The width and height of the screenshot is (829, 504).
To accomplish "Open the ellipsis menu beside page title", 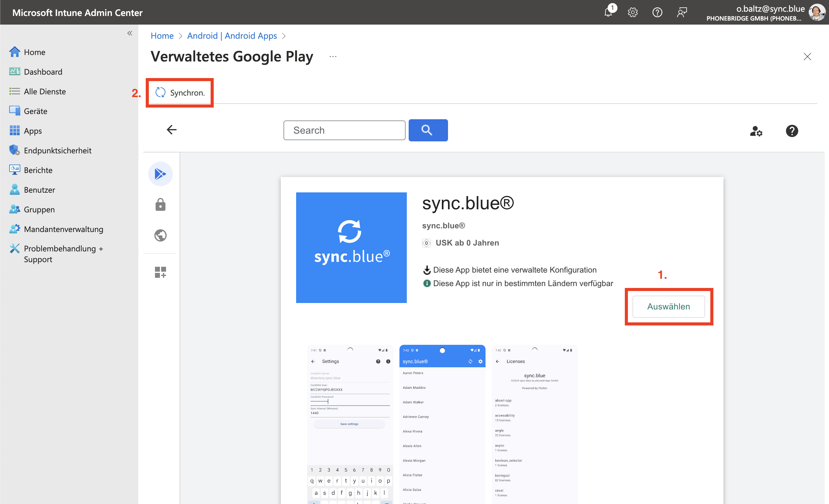I will click(333, 57).
